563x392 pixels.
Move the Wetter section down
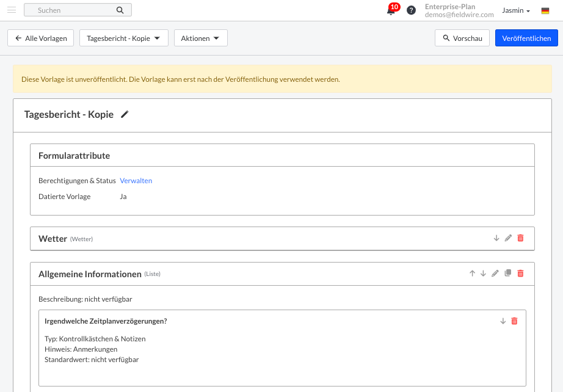pos(496,238)
